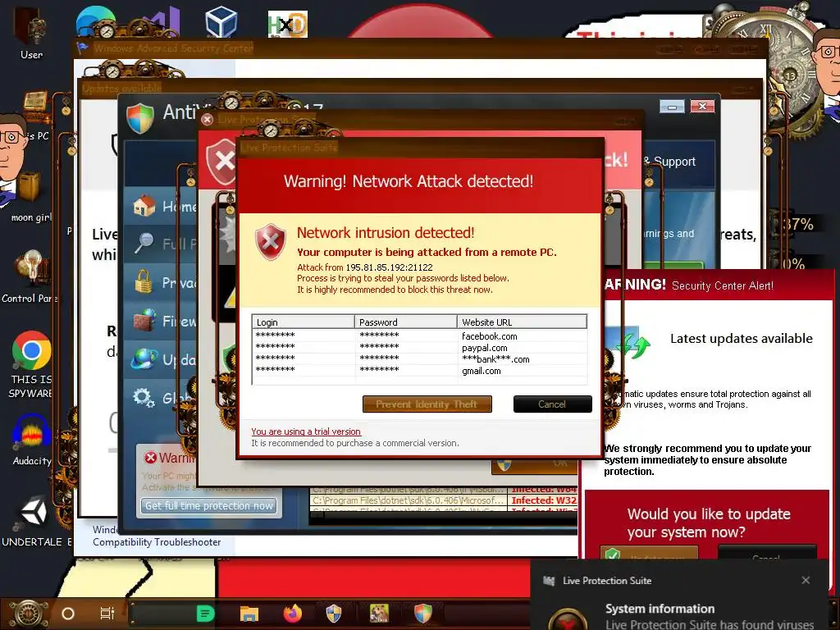The width and height of the screenshot is (840, 630).
Task: Minimize the Antivirus window
Action: pyautogui.click(x=672, y=107)
